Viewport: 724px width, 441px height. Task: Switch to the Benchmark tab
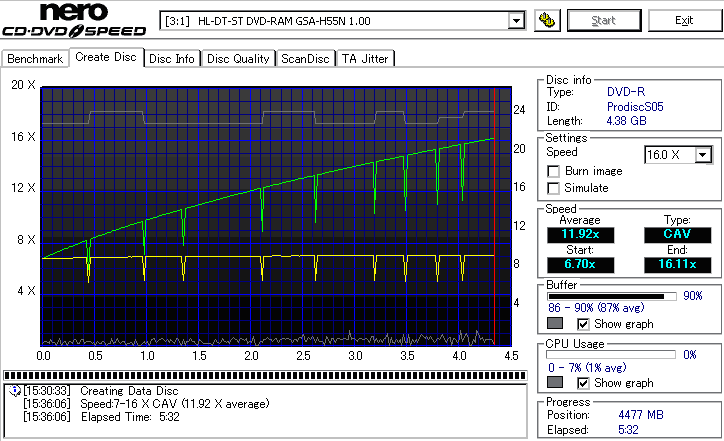tap(35, 58)
